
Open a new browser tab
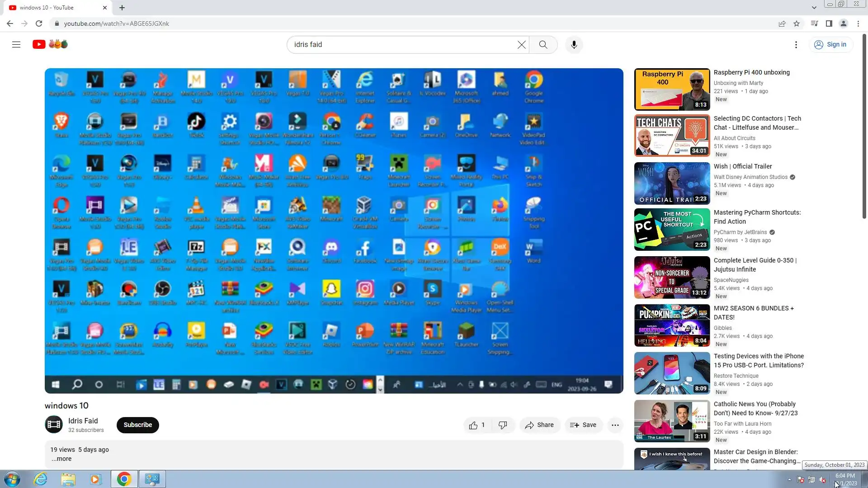[x=122, y=8]
